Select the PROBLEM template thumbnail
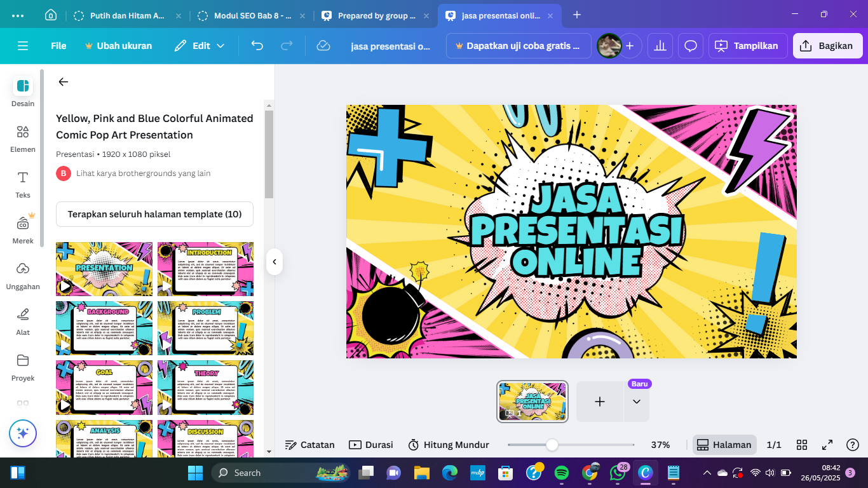Viewport: 868px width, 488px height. pos(205,328)
